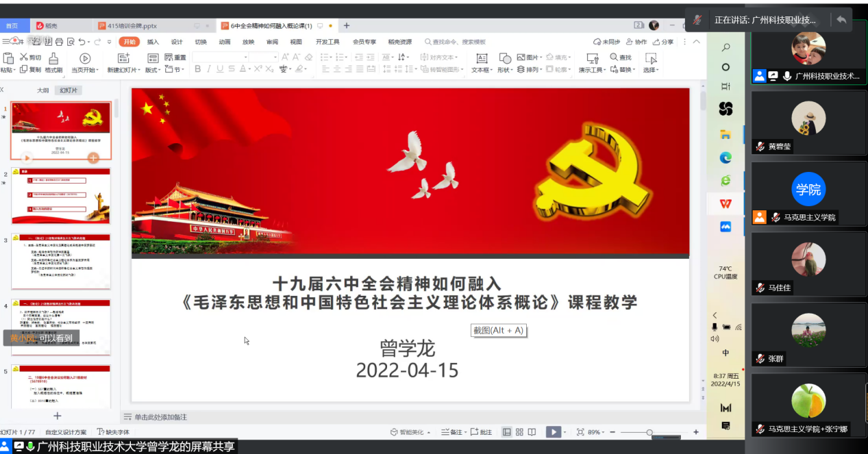Click the Select (选择) tool icon
868x454 pixels.
tap(650, 58)
